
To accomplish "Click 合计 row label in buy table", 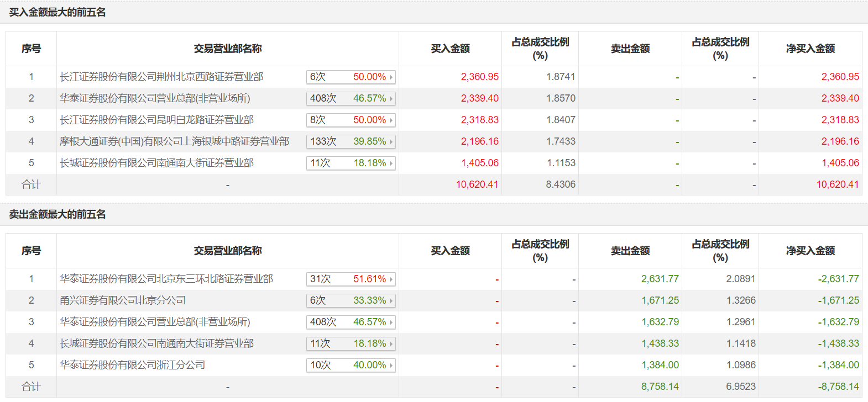I will tap(31, 184).
